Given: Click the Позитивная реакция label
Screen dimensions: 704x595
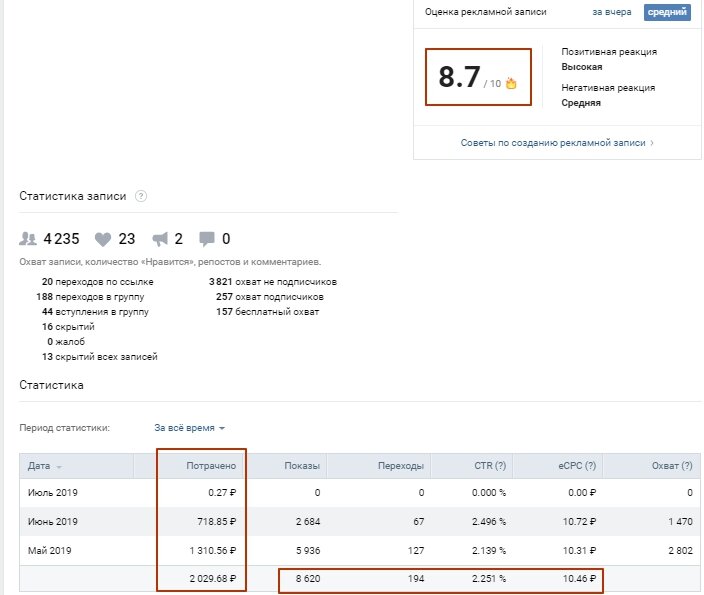Looking at the screenshot, I should (x=609, y=52).
